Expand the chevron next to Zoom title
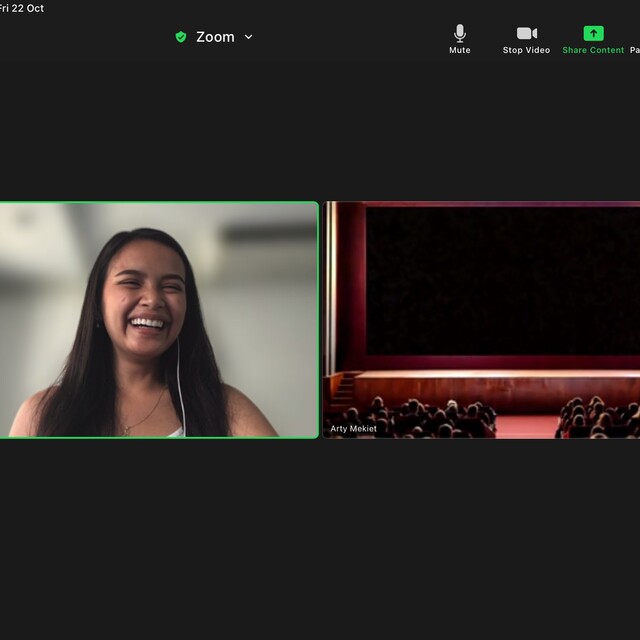The image size is (640, 640). tap(249, 37)
